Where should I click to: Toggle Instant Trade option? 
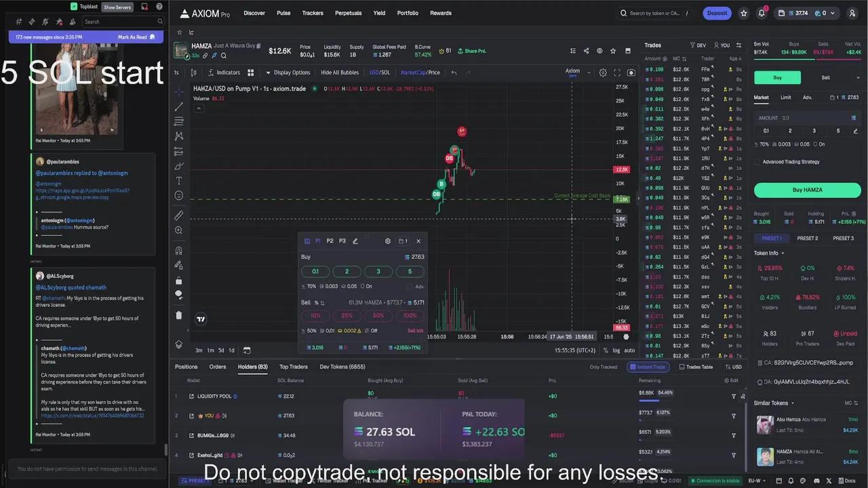coord(648,367)
